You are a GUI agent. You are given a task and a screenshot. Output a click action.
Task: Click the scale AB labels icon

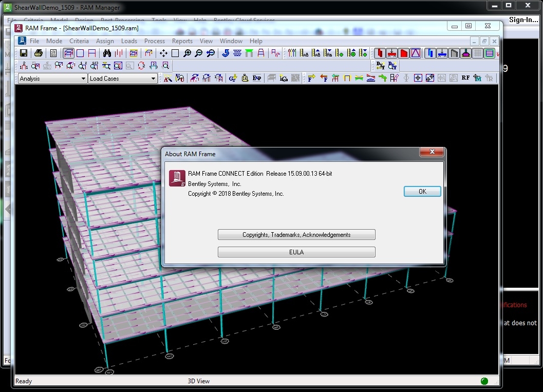point(304,53)
